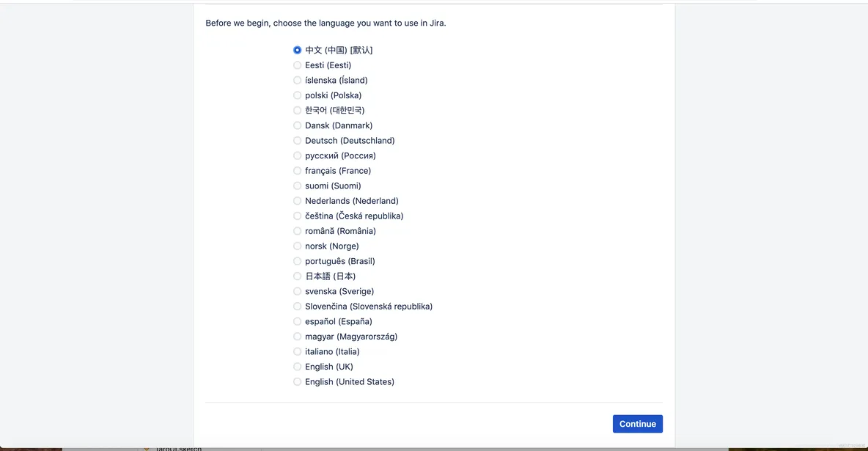Pick čeština (Česká republika) radio button
Viewport: 868px width, 451px height.
(x=297, y=216)
